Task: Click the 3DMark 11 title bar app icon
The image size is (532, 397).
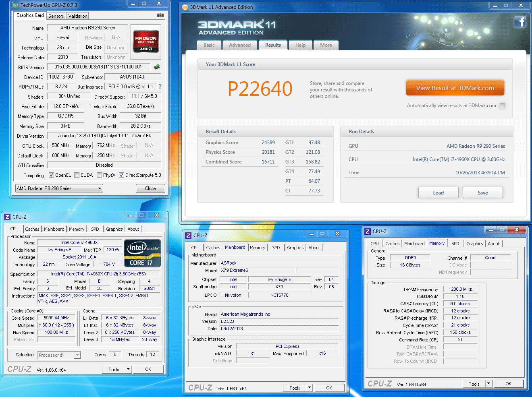Action: pos(185,7)
